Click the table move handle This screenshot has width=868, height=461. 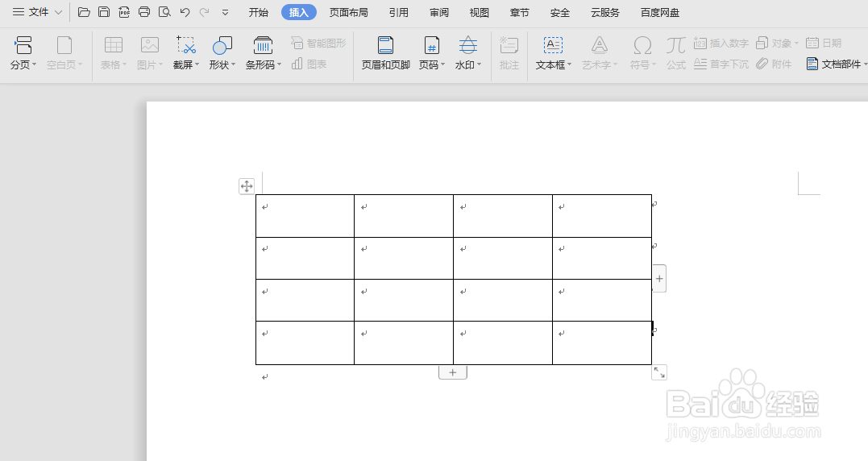(x=247, y=186)
